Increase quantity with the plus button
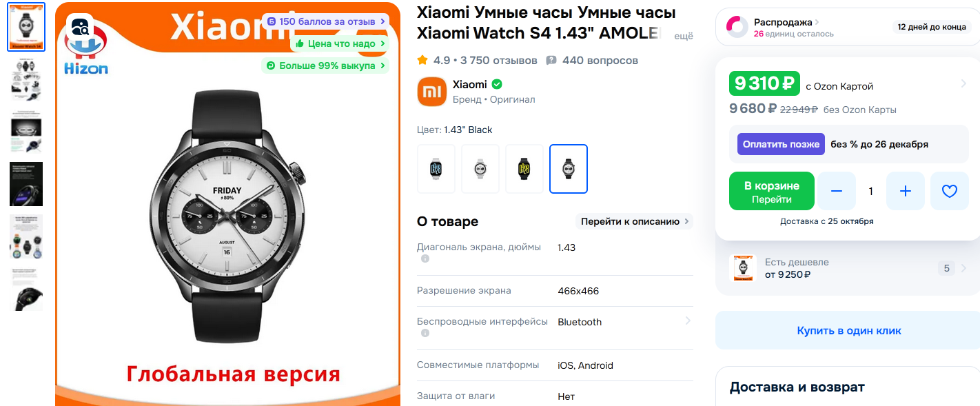This screenshot has height=406, width=980. (906, 191)
